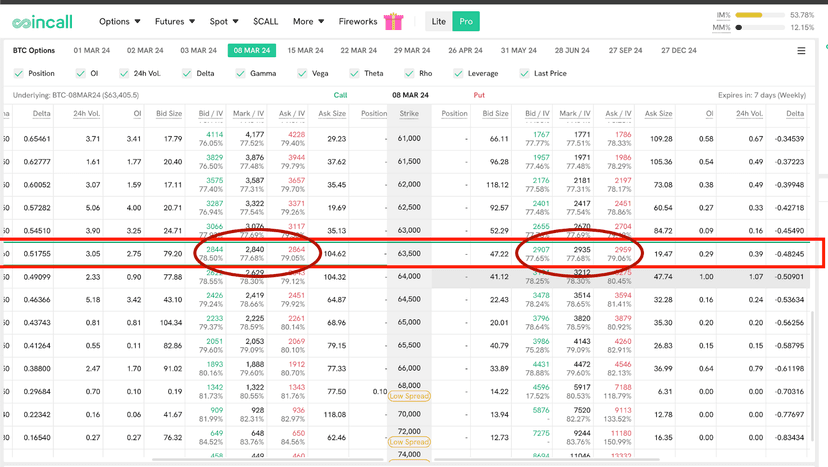
Task: Select the 61,000 strike cell
Action: point(409,138)
